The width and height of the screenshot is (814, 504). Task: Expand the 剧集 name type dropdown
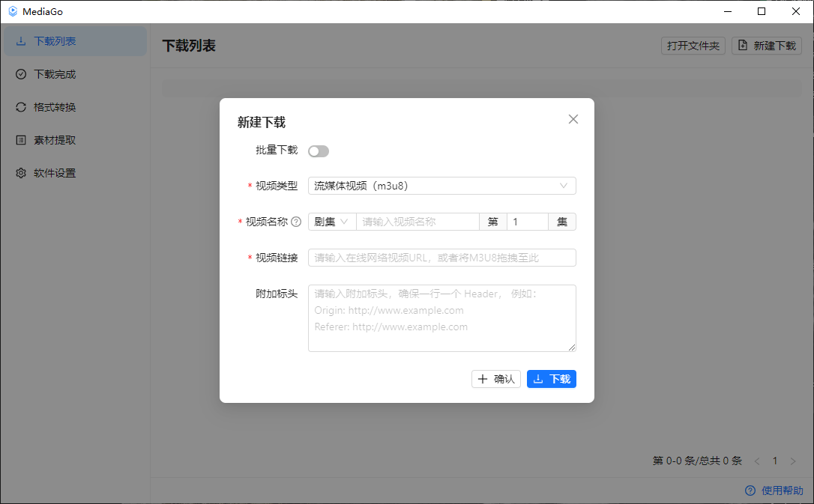click(x=331, y=222)
